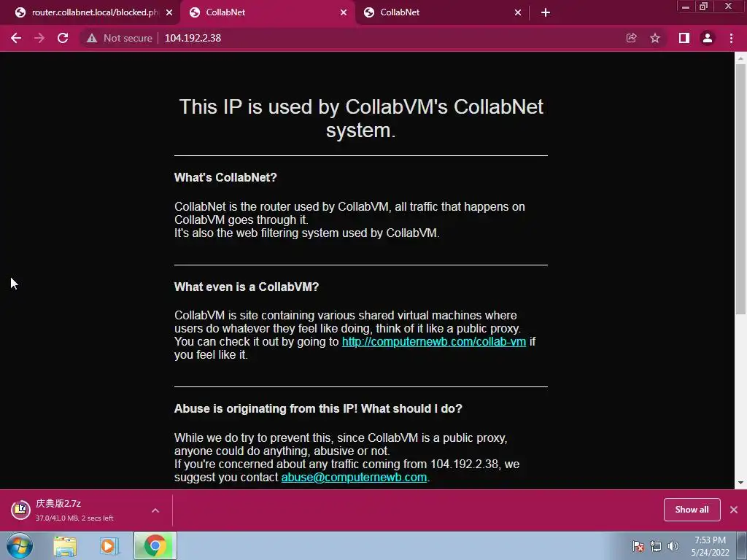
Task: Open the Chrome side panel
Action: (684, 38)
